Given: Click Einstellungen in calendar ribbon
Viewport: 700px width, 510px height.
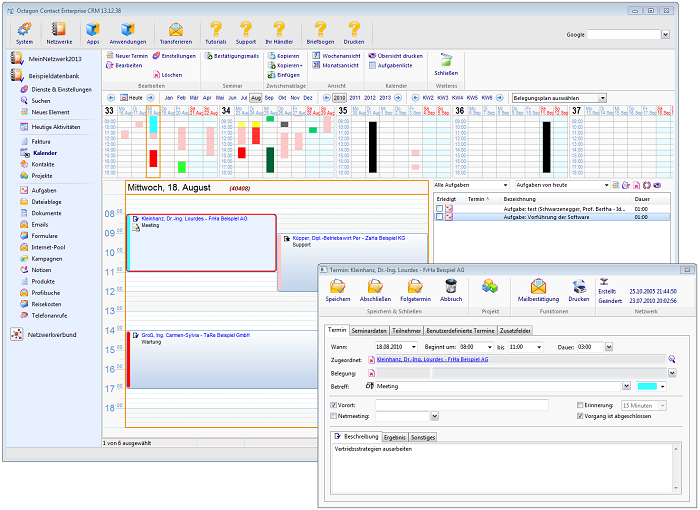Looking at the screenshot, I should [174, 56].
